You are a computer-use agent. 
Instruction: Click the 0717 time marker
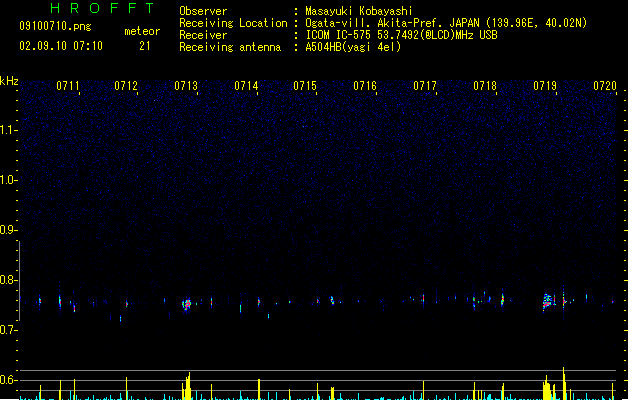(x=425, y=86)
